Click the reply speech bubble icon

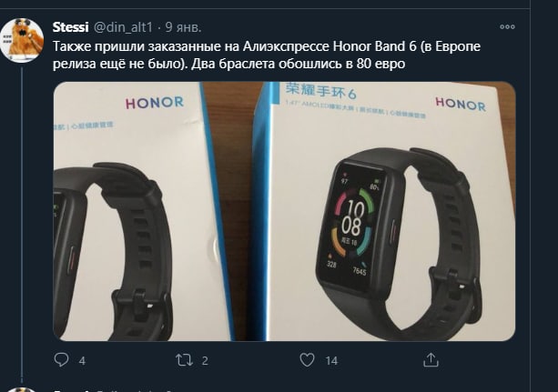tap(61, 359)
